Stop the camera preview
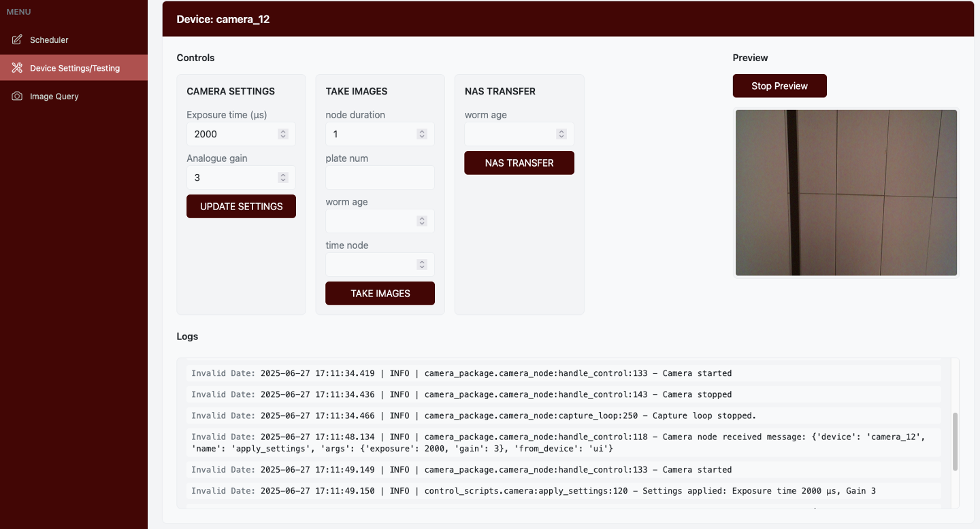The image size is (980, 529). pos(779,86)
